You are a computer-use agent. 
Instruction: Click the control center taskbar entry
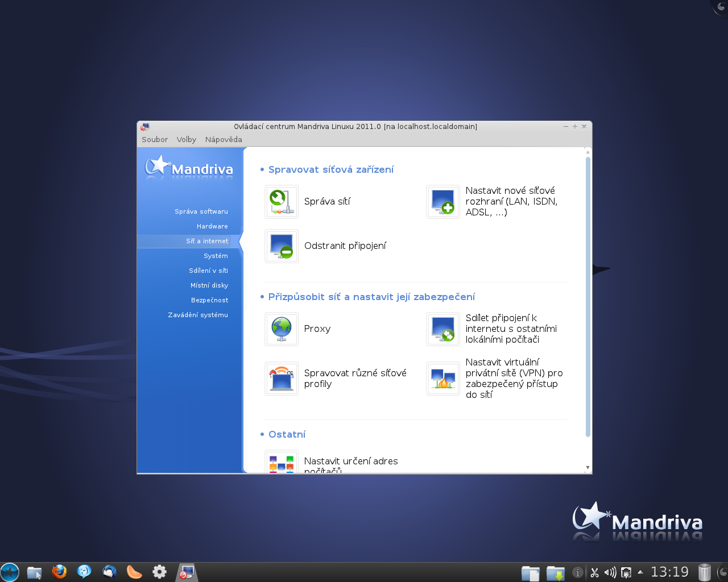pos(187,572)
